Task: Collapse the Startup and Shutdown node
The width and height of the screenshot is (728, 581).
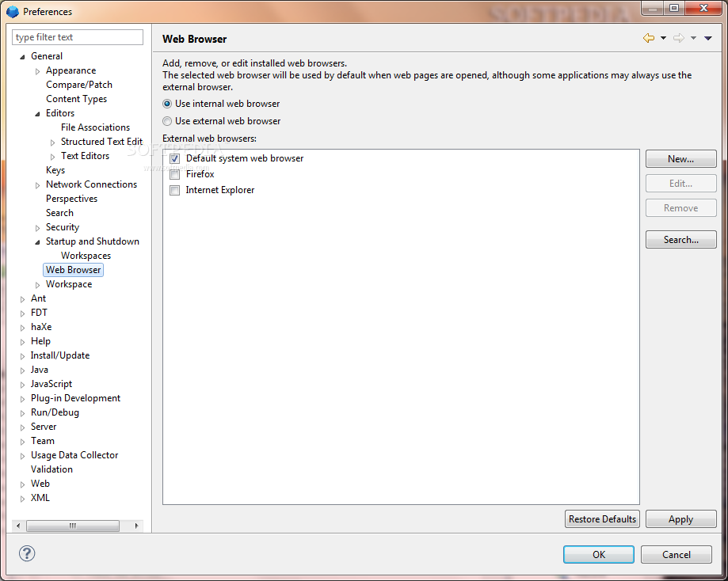Action: [37, 242]
